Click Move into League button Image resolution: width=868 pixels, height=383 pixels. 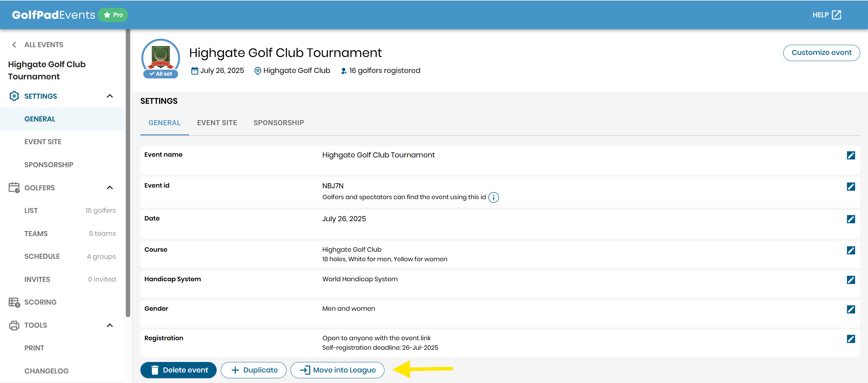[x=337, y=370]
